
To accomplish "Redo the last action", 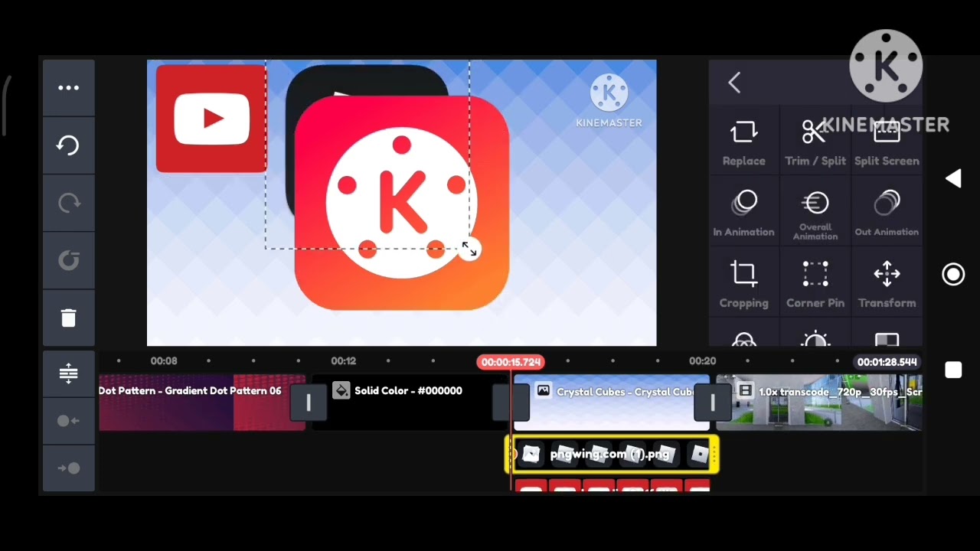I will pos(69,203).
